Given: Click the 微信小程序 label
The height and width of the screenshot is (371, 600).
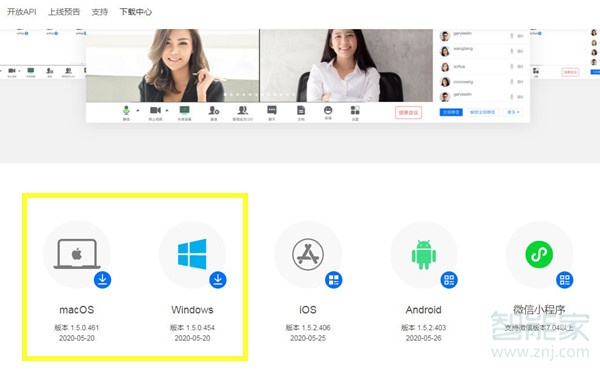Looking at the screenshot, I should [539, 309].
